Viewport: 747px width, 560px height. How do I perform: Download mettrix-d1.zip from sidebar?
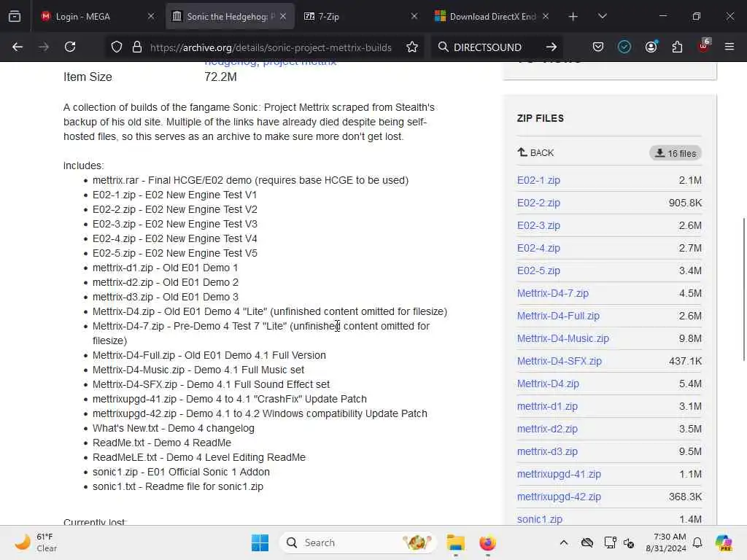pos(547,406)
